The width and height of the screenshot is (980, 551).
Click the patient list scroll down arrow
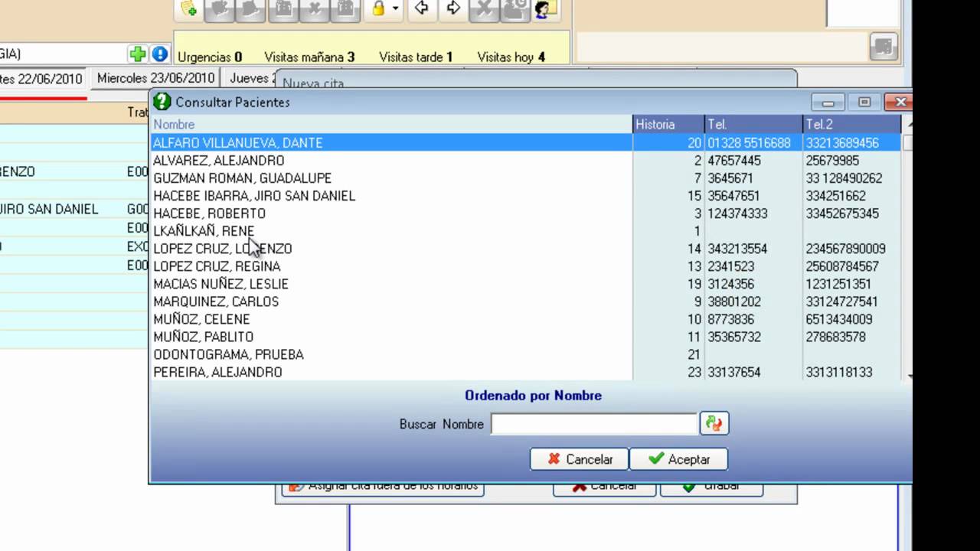coord(909,376)
